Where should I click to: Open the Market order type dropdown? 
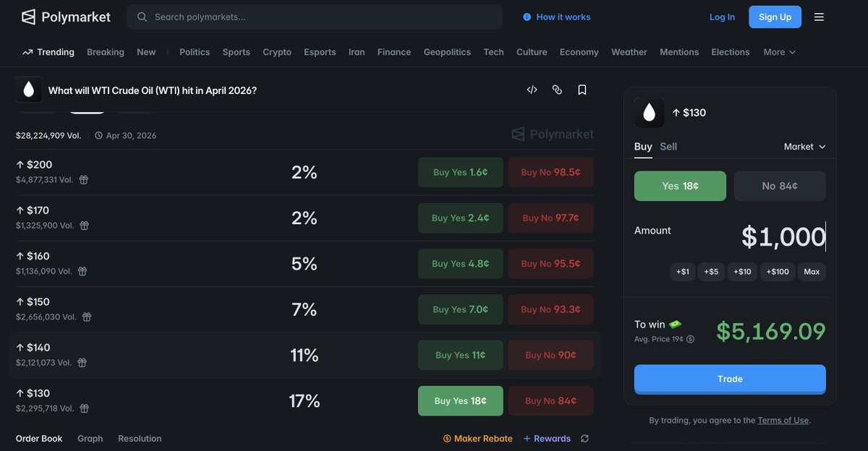tap(804, 147)
